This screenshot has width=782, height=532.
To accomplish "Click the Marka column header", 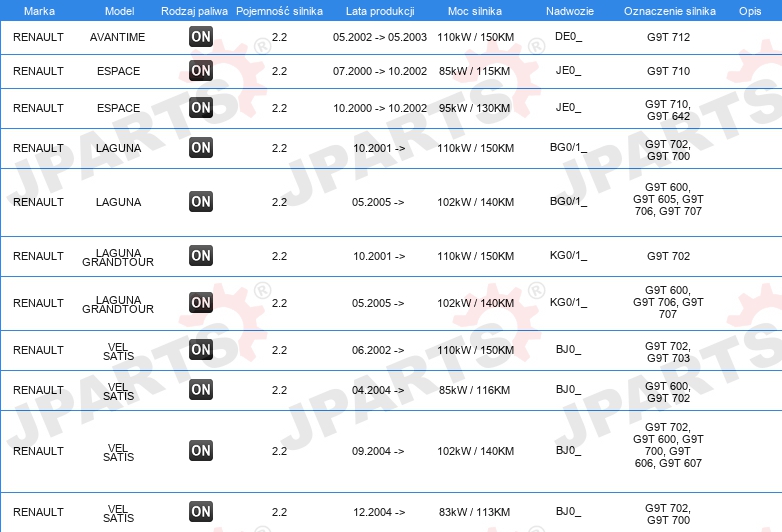I will [39, 11].
